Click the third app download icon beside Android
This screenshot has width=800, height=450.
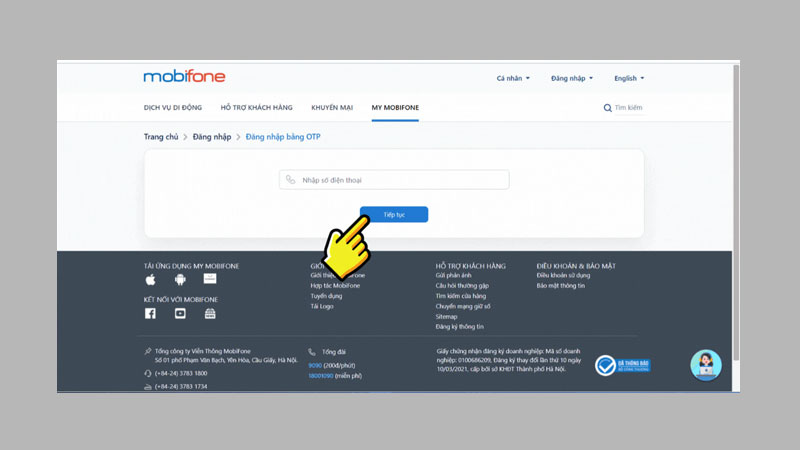[210, 279]
